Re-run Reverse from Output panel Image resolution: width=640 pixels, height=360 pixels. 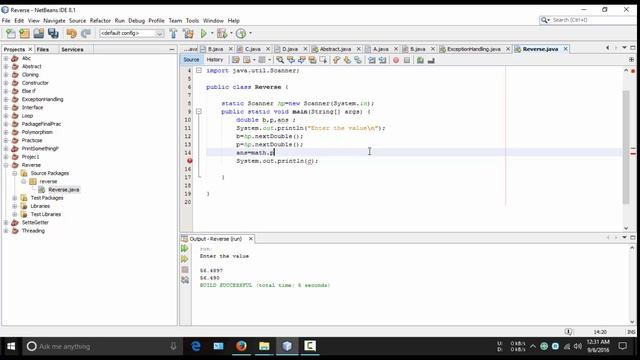(185, 248)
